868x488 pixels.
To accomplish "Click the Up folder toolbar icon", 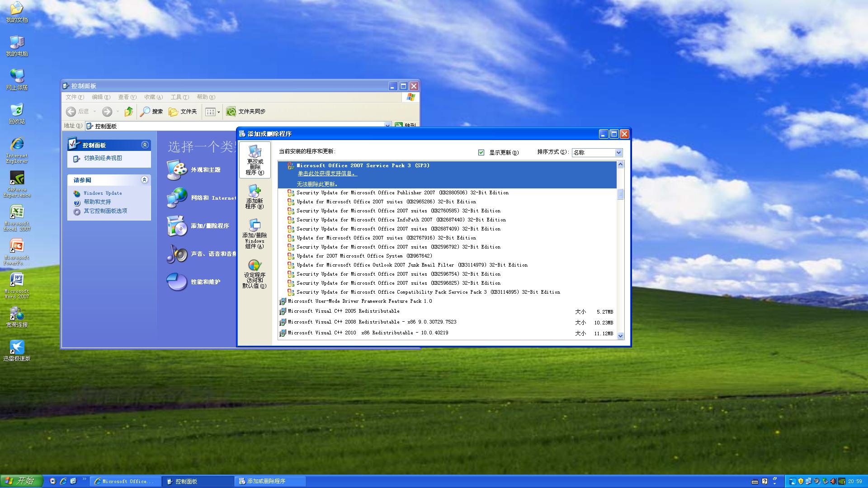I will click(x=128, y=112).
